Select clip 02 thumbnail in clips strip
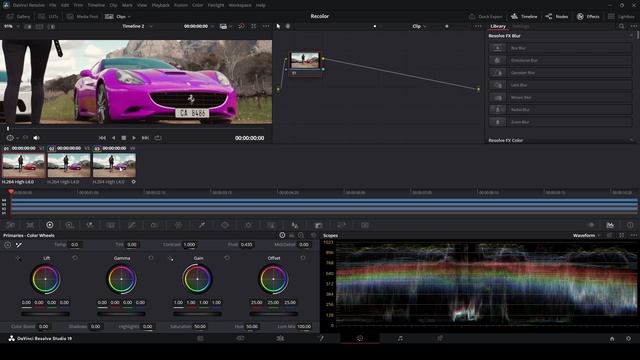Screen dimensions: 640x360 pos(69,165)
